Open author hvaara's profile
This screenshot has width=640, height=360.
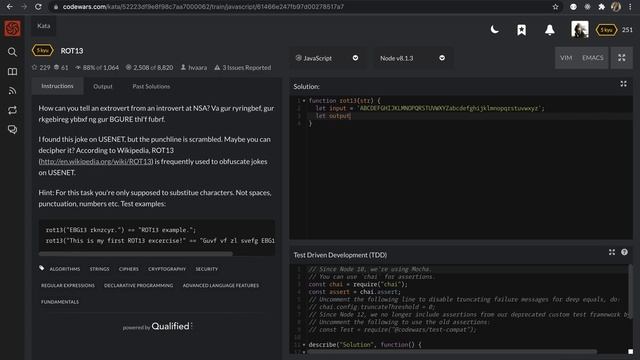[194, 67]
